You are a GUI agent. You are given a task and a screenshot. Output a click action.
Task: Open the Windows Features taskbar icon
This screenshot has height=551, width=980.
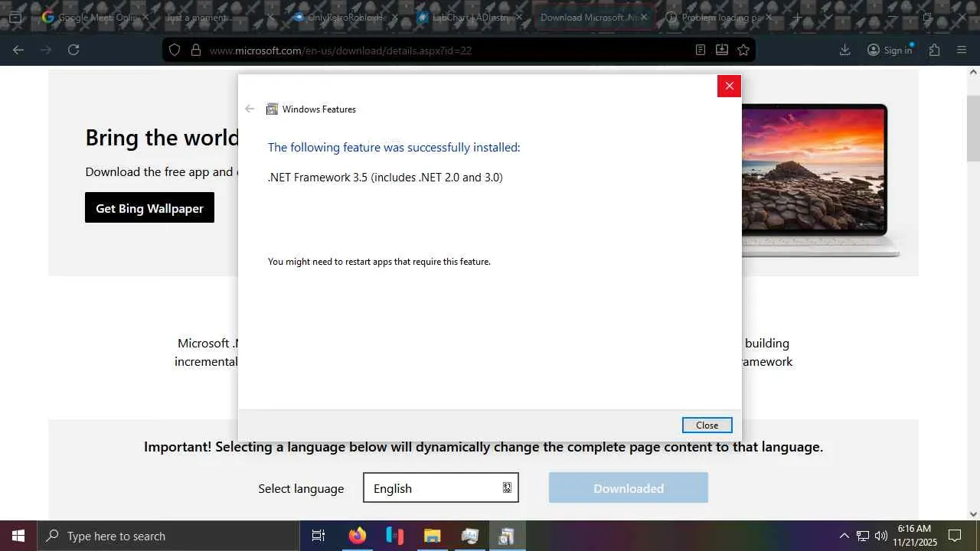click(507, 536)
